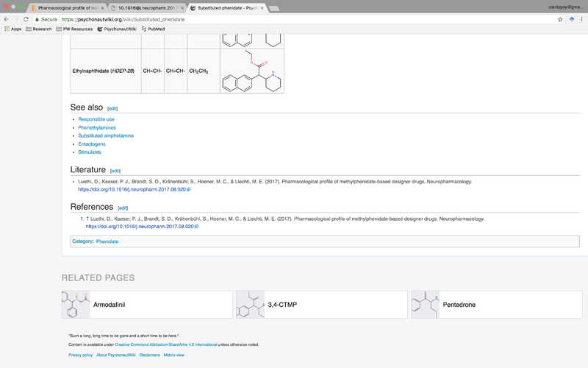Reload the page with the refresh icon
The height and width of the screenshot is (368, 588).
(x=26, y=18)
